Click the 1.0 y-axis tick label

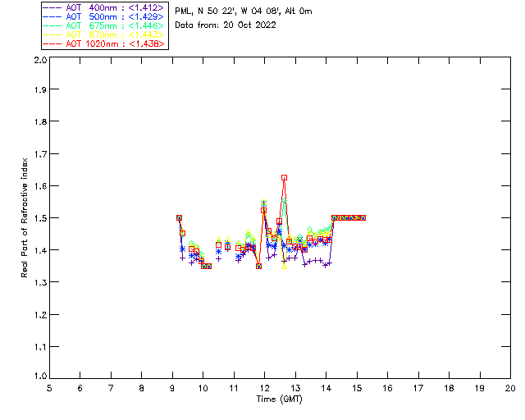tap(40, 377)
